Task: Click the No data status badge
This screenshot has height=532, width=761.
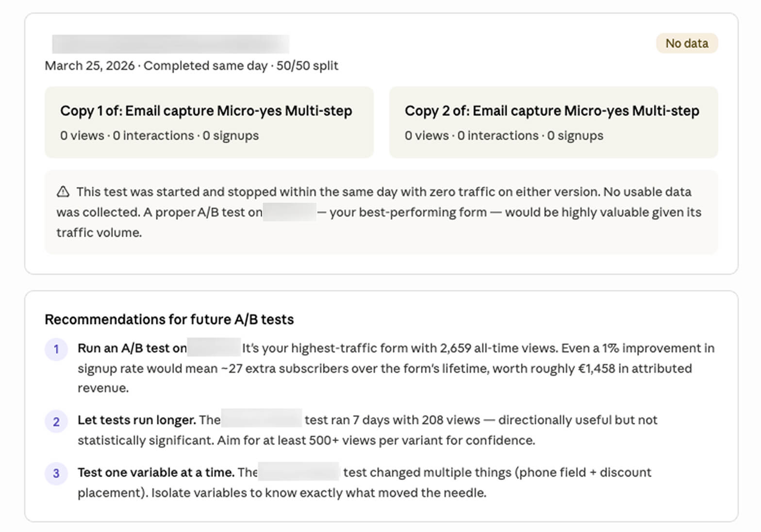Action: click(687, 43)
